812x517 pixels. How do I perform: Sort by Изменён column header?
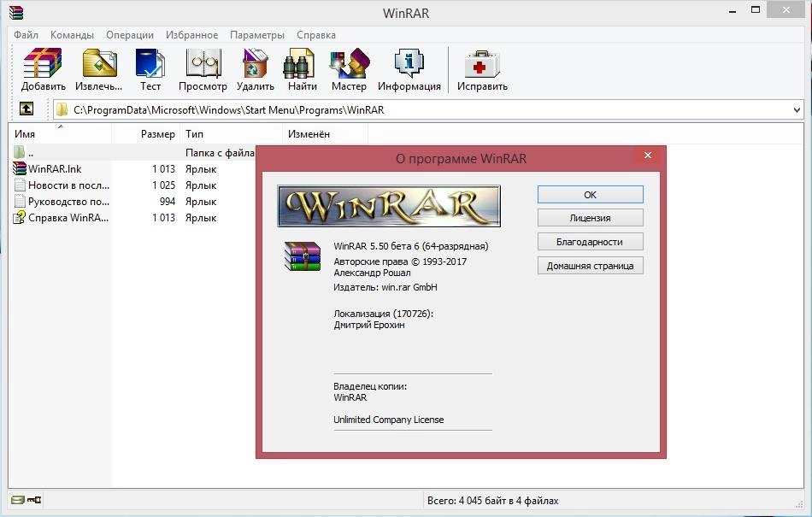point(325,133)
